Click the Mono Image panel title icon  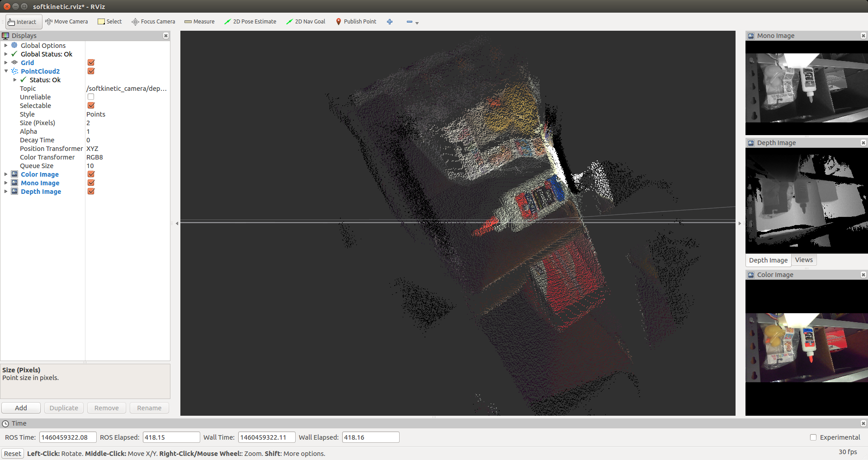751,36
